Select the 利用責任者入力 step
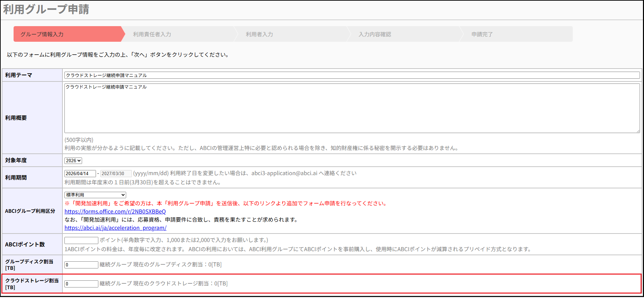Image resolution: width=644 pixels, height=298 pixels. (152, 34)
